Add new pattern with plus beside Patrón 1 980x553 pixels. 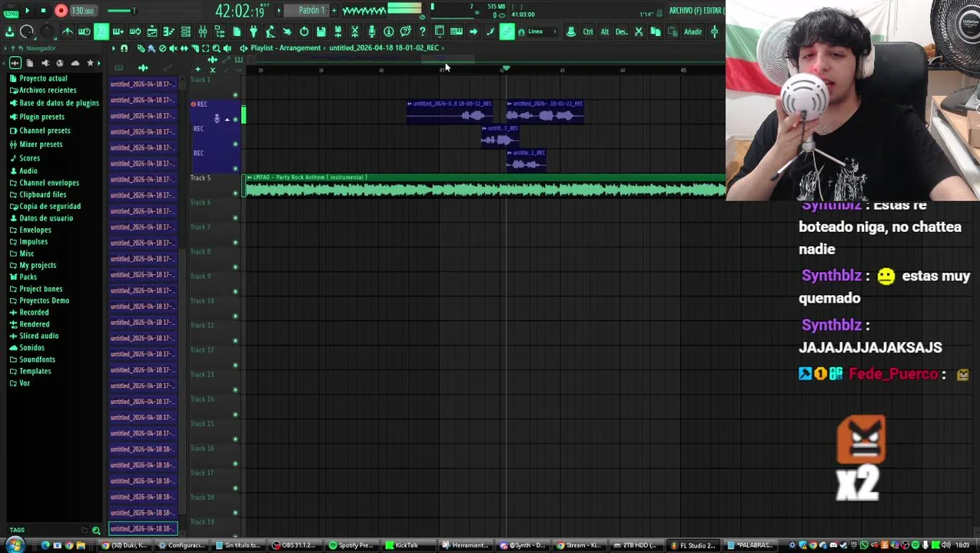[x=334, y=10]
